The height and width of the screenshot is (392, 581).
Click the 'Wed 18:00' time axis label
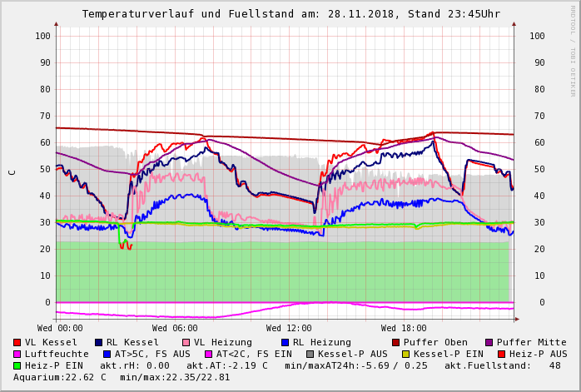(404, 329)
